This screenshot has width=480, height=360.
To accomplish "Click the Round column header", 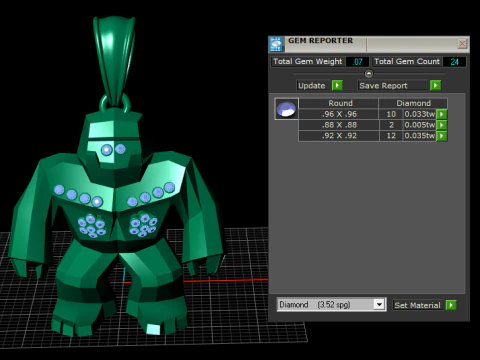I will (x=340, y=103).
